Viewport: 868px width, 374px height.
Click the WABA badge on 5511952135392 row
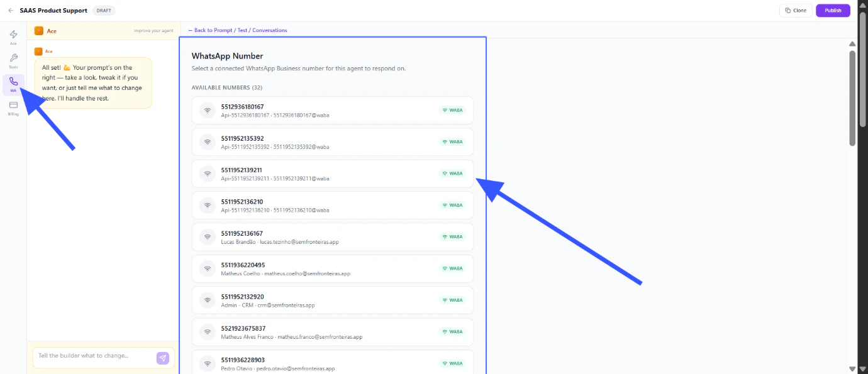(x=452, y=142)
